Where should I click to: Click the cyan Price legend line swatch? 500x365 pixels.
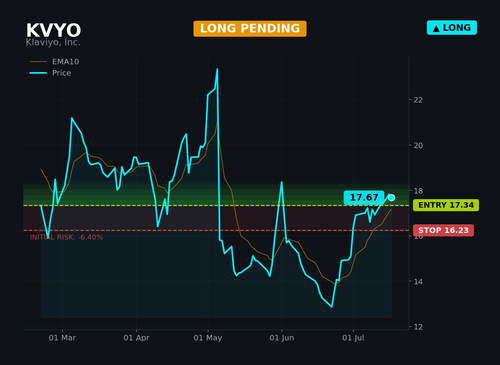pyautogui.click(x=38, y=73)
